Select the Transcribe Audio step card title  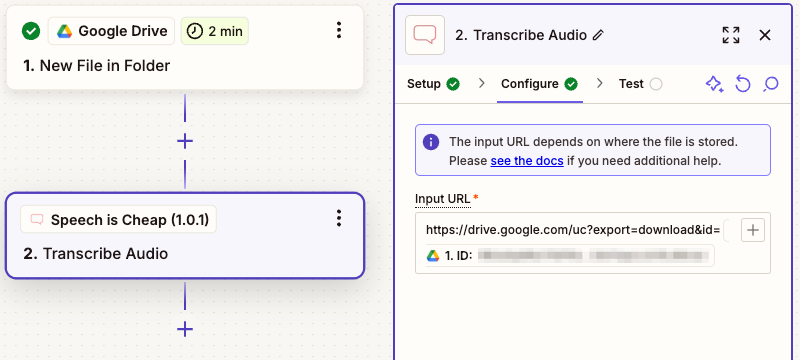[x=95, y=253]
